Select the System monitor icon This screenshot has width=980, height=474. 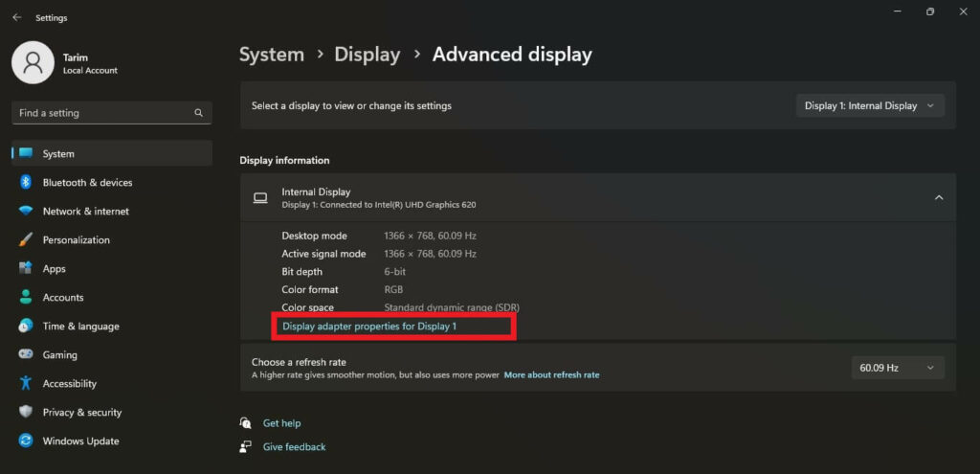click(26, 153)
